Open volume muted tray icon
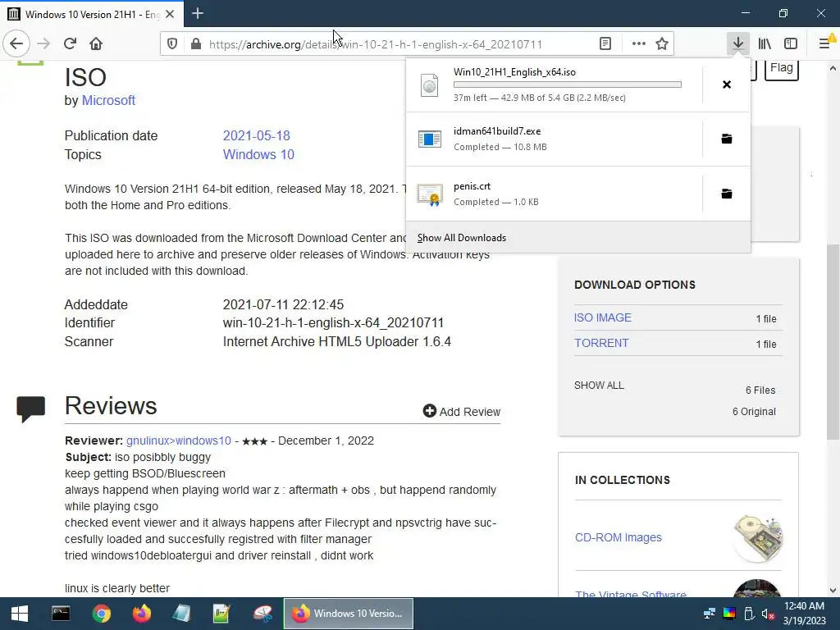 point(768,614)
